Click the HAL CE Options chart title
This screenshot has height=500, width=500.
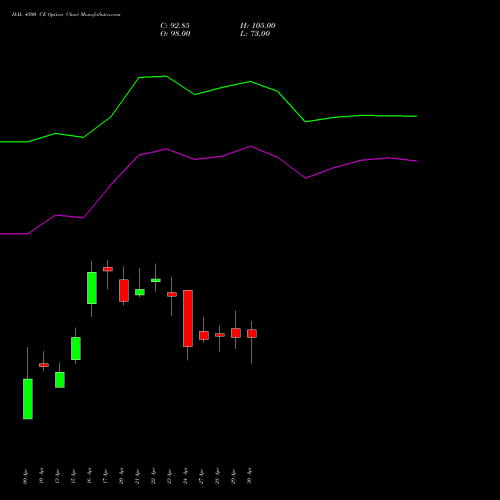(x=66, y=15)
